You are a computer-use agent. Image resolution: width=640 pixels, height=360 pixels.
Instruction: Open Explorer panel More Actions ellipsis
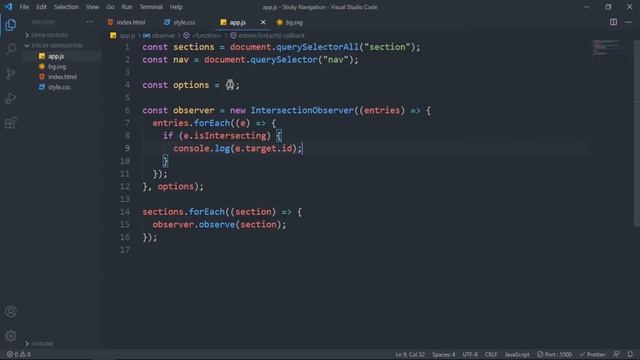click(89, 22)
